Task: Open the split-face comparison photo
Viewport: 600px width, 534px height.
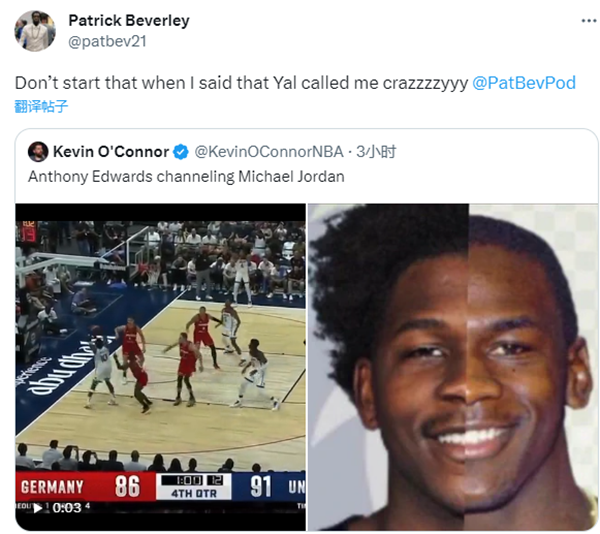Action: (x=453, y=366)
